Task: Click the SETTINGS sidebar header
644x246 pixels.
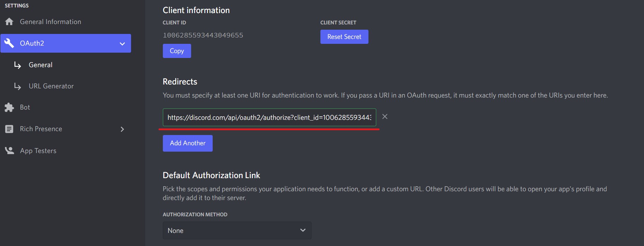Action: 17,6
